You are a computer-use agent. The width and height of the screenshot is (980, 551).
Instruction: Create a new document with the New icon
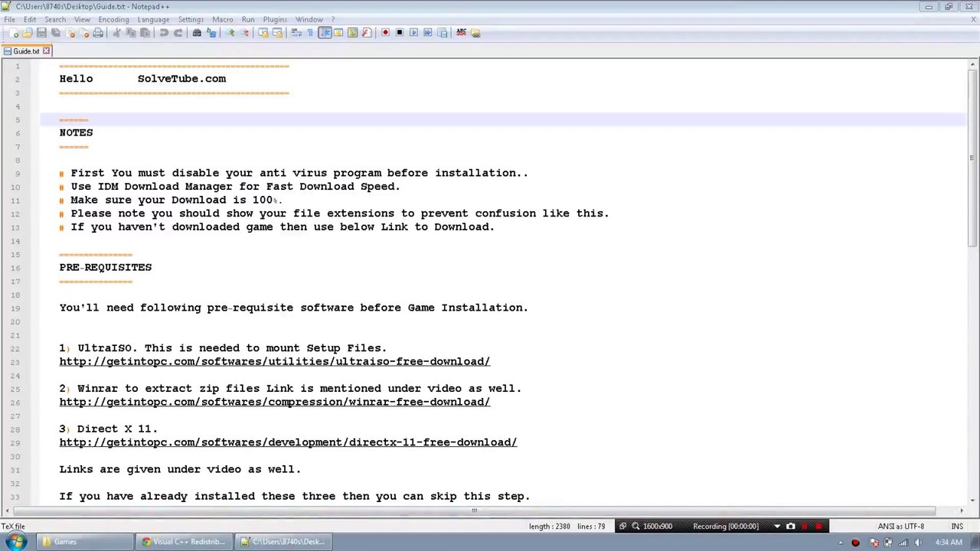(14, 33)
